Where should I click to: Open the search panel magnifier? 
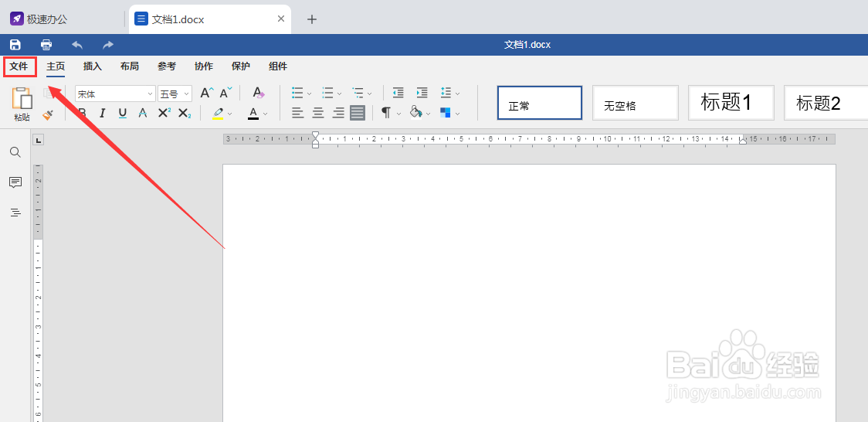[x=15, y=151]
